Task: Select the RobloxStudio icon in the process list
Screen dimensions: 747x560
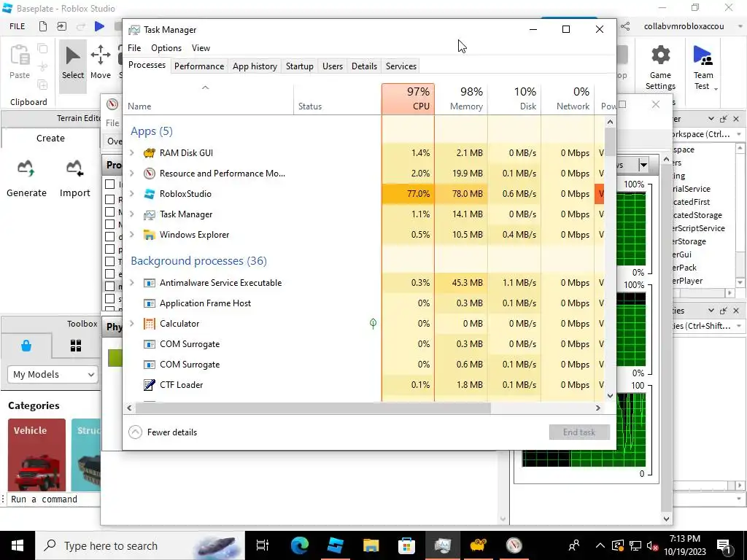Action: tap(149, 194)
